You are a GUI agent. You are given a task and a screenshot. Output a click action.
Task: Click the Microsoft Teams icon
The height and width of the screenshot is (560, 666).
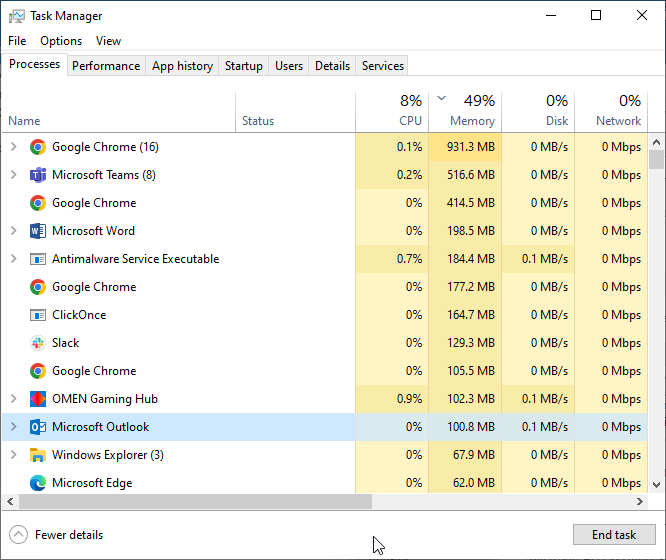click(38, 175)
